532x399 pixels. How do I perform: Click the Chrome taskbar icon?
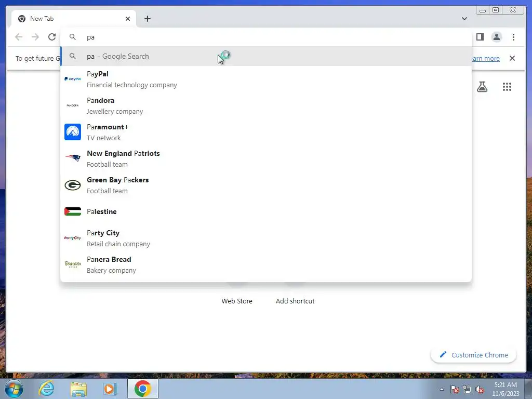[143, 389]
